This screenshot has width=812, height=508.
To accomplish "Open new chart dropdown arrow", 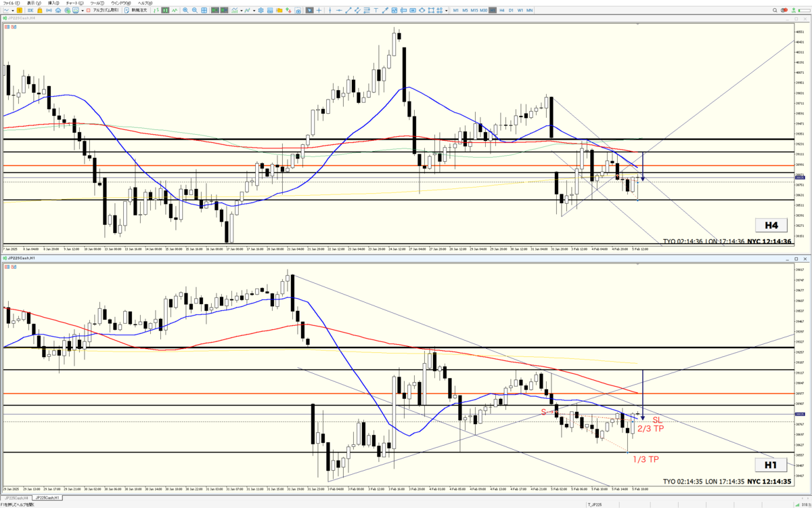I will [13, 10].
